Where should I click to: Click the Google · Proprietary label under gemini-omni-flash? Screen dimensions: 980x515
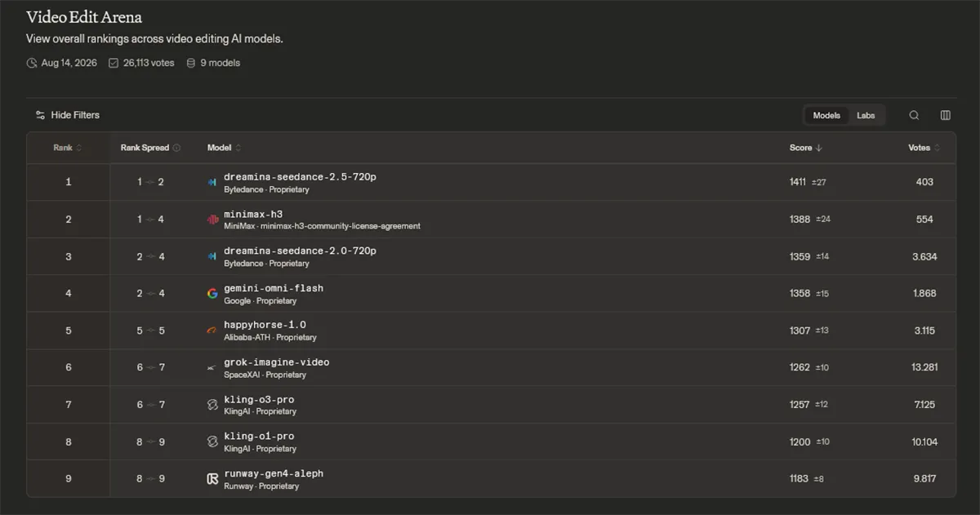tap(261, 301)
